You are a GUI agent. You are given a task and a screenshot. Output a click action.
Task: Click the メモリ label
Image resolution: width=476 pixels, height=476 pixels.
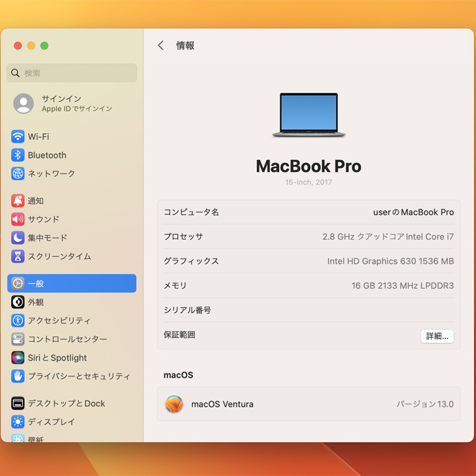pyautogui.click(x=175, y=286)
